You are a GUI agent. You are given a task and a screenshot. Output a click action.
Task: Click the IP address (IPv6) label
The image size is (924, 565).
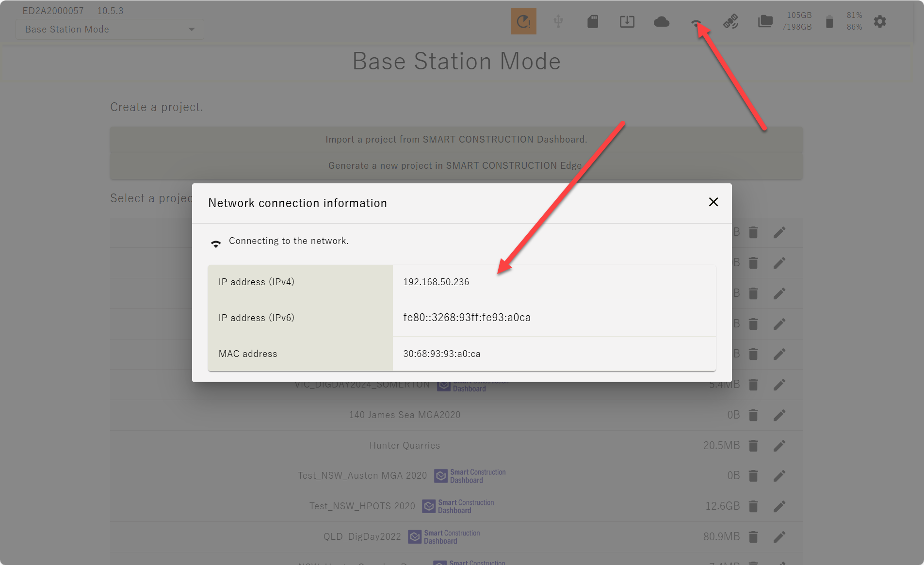pos(256,318)
